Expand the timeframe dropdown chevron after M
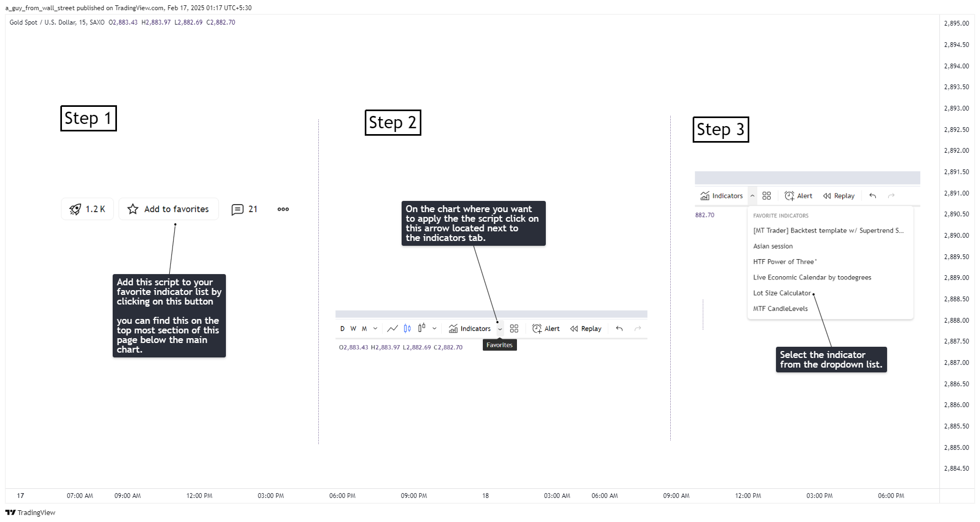This screenshot has width=980, height=522. [x=375, y=329]
